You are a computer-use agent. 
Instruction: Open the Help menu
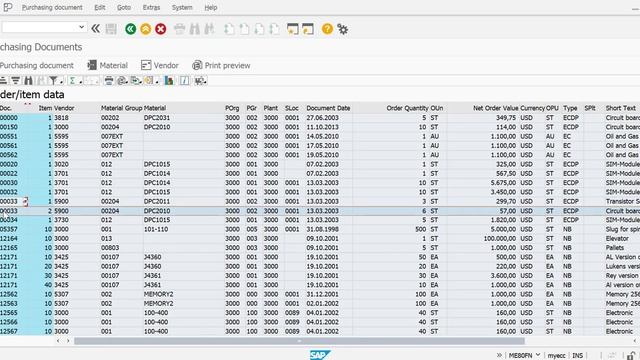click(211, 7)
